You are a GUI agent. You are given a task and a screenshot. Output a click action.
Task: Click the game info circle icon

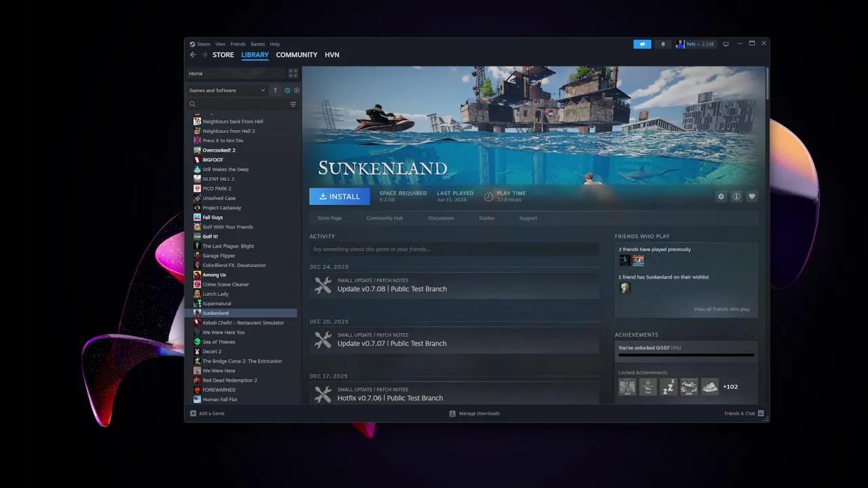click(736, 196)
